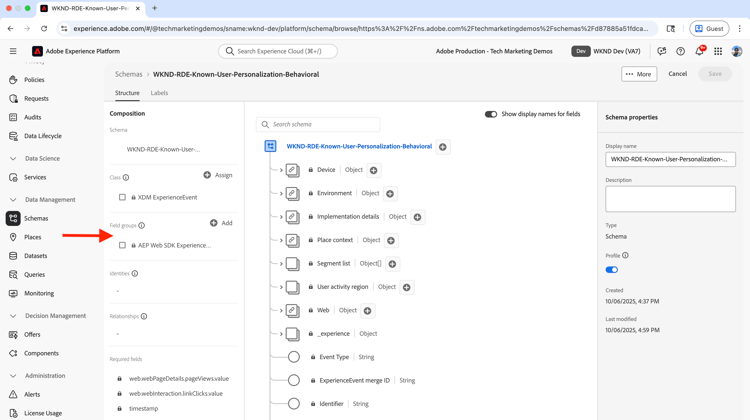This screenshot has width=750, height=420.
Task: Check the XDM ExperienceEvent checkbox
Action: [122, 197]
